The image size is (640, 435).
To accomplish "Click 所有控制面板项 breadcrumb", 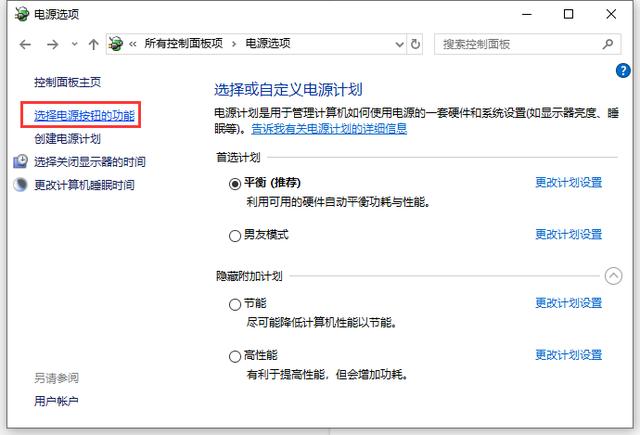I will (184, 43).
